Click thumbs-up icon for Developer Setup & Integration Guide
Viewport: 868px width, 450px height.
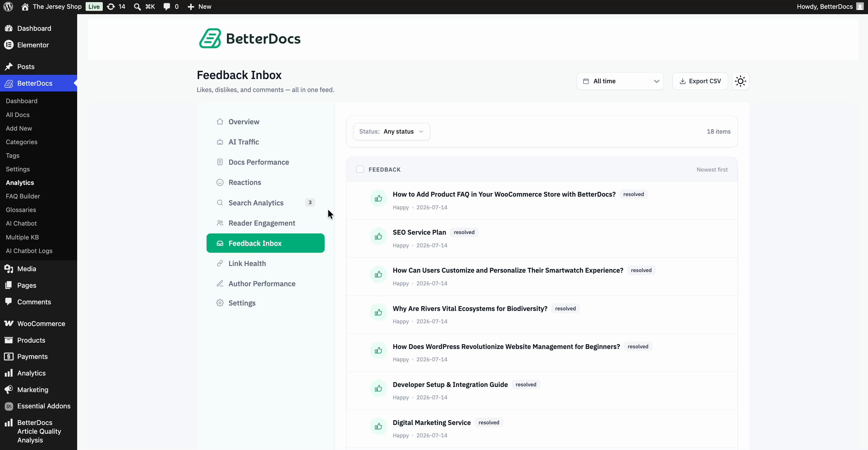(379, 388)
